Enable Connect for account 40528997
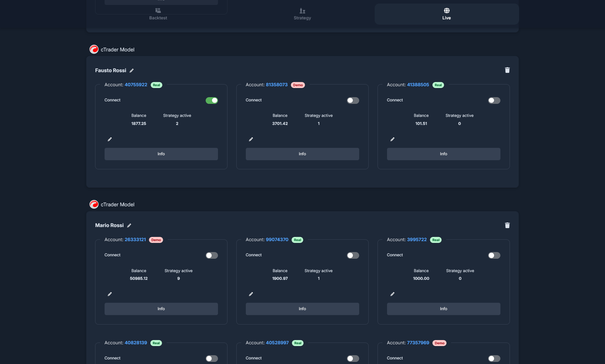Viewport: 605px width, 364px height. pyautogui.click(x=353, y=358)
